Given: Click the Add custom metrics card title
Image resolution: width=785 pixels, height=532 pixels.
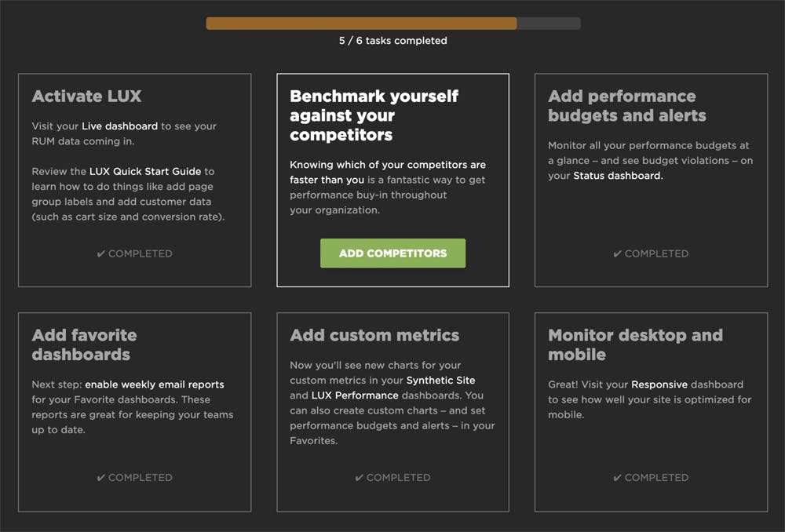Looking at the screenshot, I should 374,335.
